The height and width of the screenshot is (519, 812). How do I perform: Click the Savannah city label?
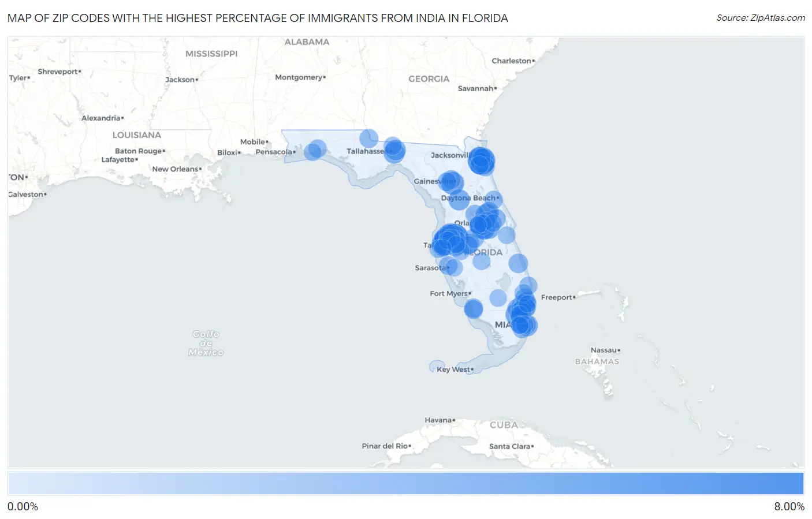tap(477, 88)
